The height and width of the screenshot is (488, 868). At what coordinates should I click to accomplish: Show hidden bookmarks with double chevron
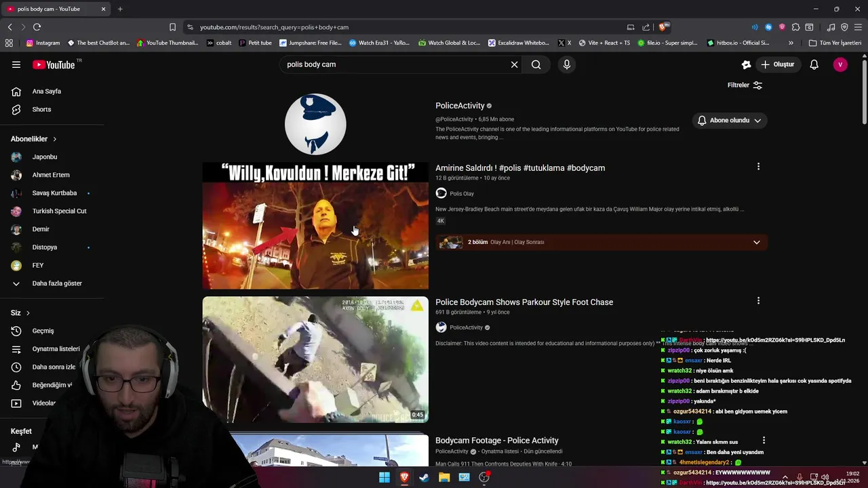tap(791, 43)
